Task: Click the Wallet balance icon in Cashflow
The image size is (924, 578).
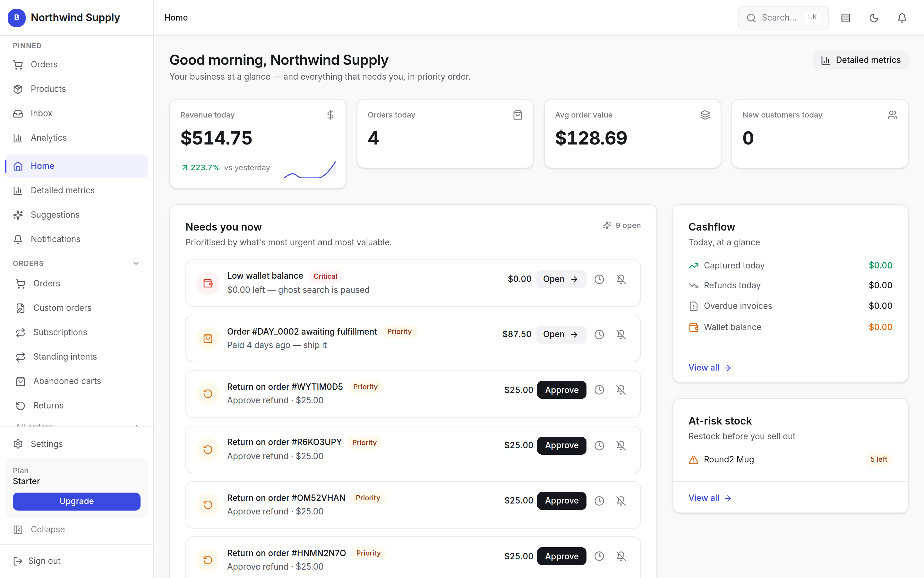Action: pos(693,327)
